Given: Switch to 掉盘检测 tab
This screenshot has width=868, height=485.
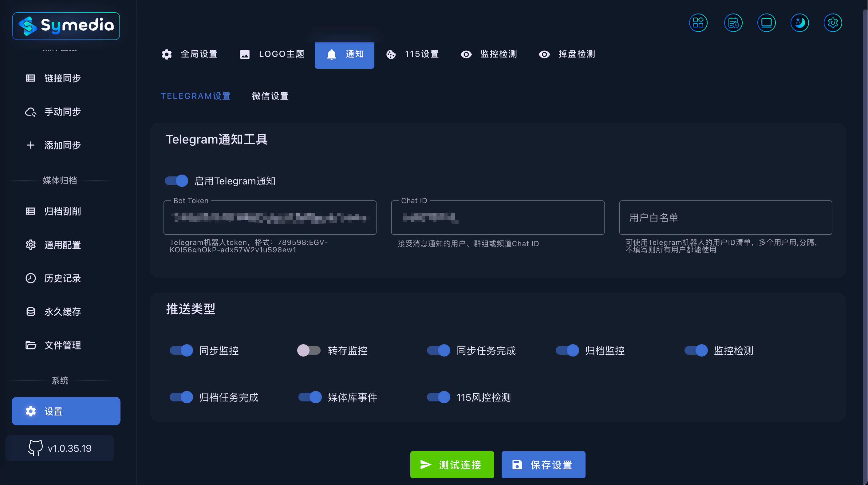Looking at the screenshot, I should tap(567, 54).
